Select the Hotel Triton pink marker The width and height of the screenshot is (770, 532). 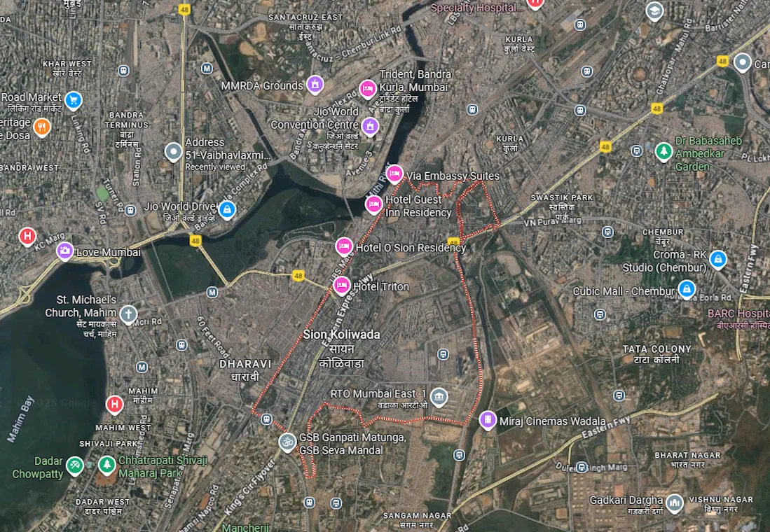click(x=342, y=285)
